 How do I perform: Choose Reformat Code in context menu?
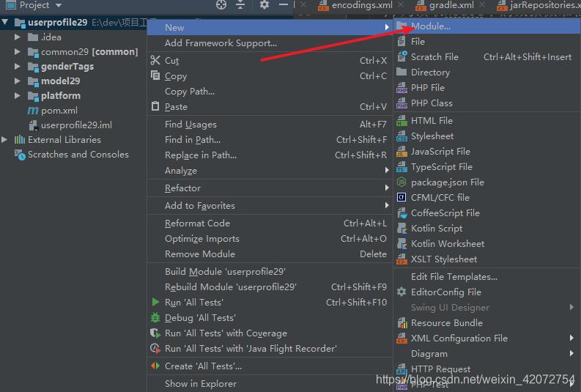pyautogui.click(x=197, y=223)
